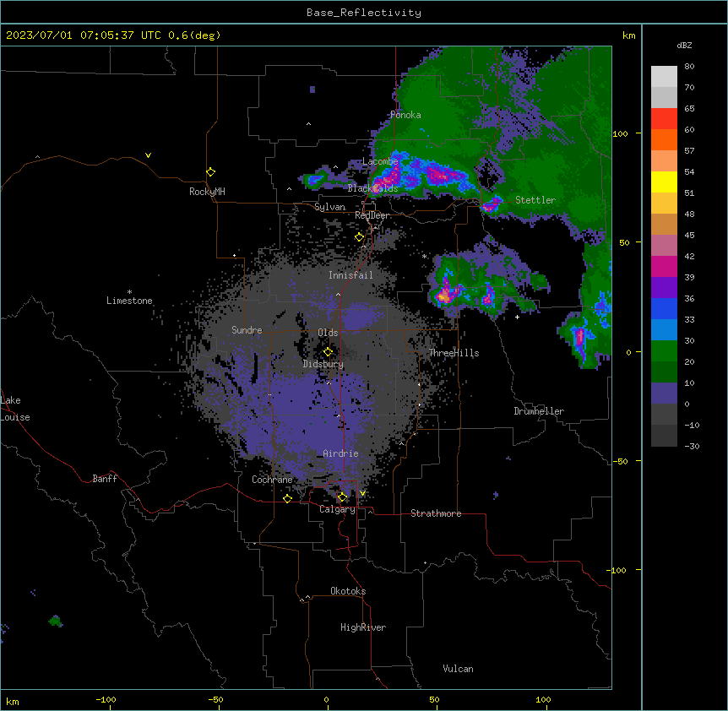The image size is (728, 711).
Task: Select the green 20-30 dBZ legend swatch
Action: (x=664, y=351)
